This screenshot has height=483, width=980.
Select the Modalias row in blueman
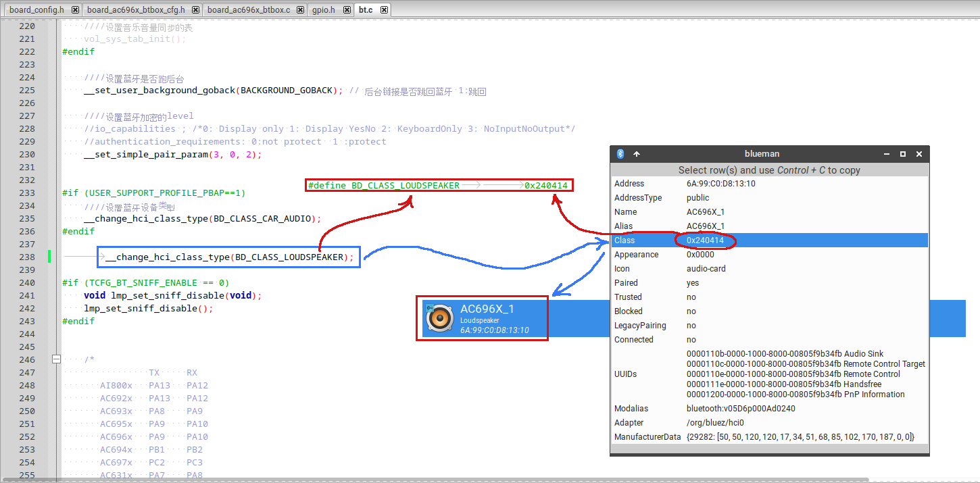click(x=769, y=409)
